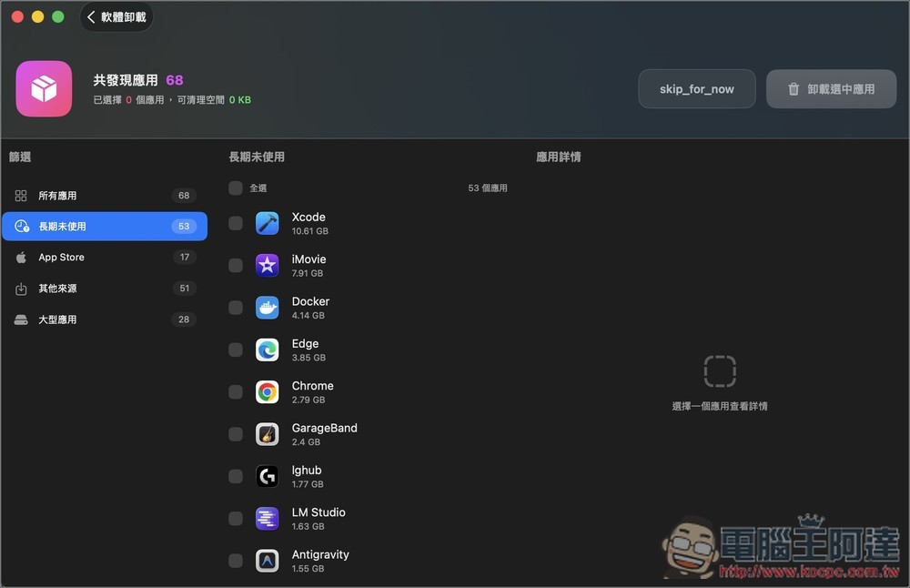Click the 10.61 GB size under Xcode

point(310,231)
